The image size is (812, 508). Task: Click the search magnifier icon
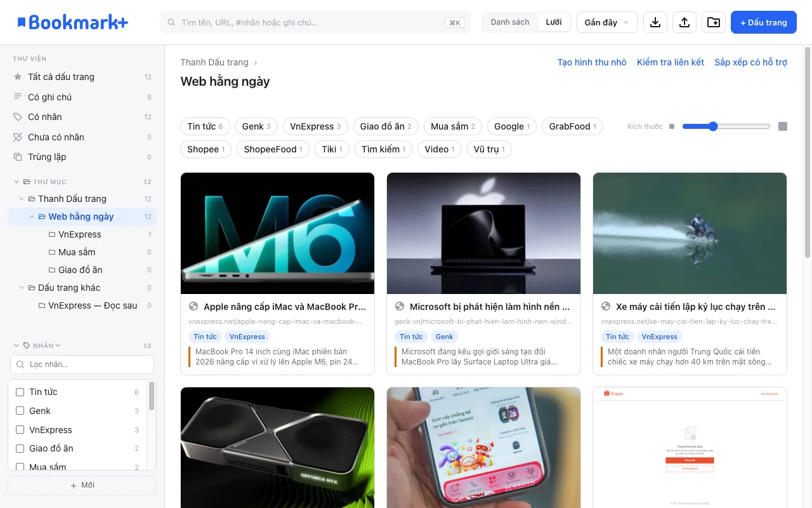coord(171,22)
